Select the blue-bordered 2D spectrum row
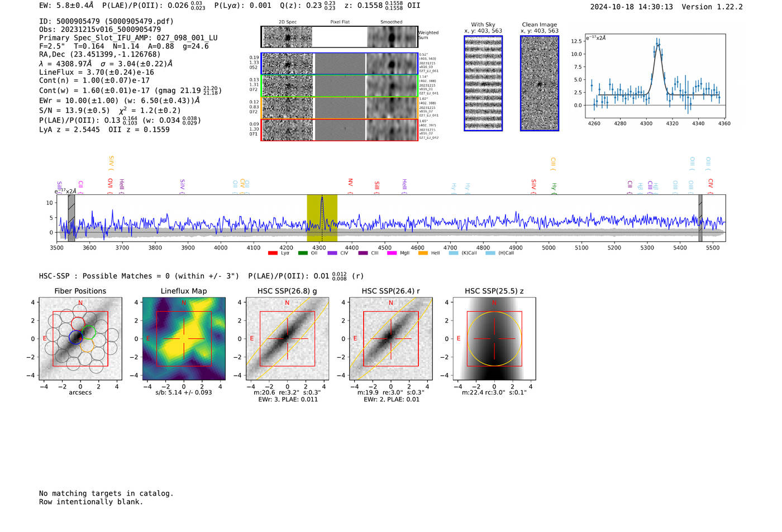 pos(340,64)
